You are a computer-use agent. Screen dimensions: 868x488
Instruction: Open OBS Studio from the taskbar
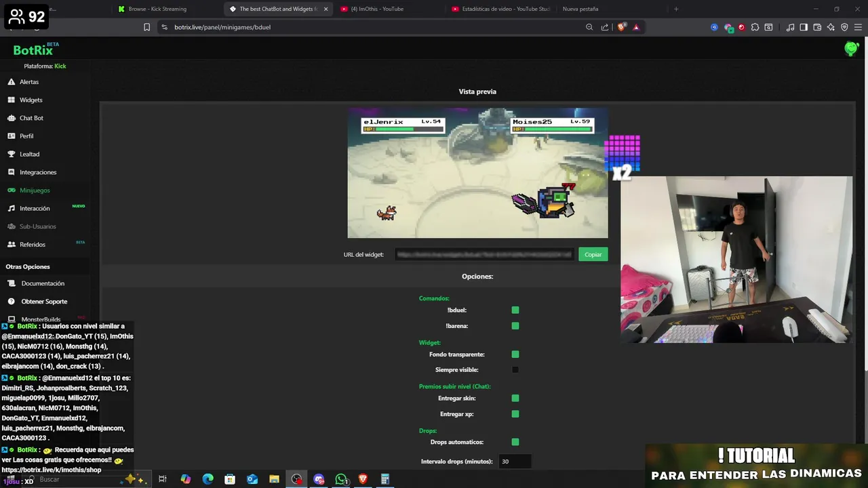pos(296,479)
